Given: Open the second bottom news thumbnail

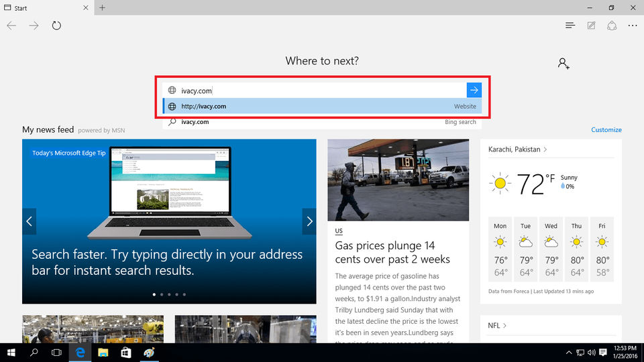Looking at the screenshot, I should coord(246,329).
